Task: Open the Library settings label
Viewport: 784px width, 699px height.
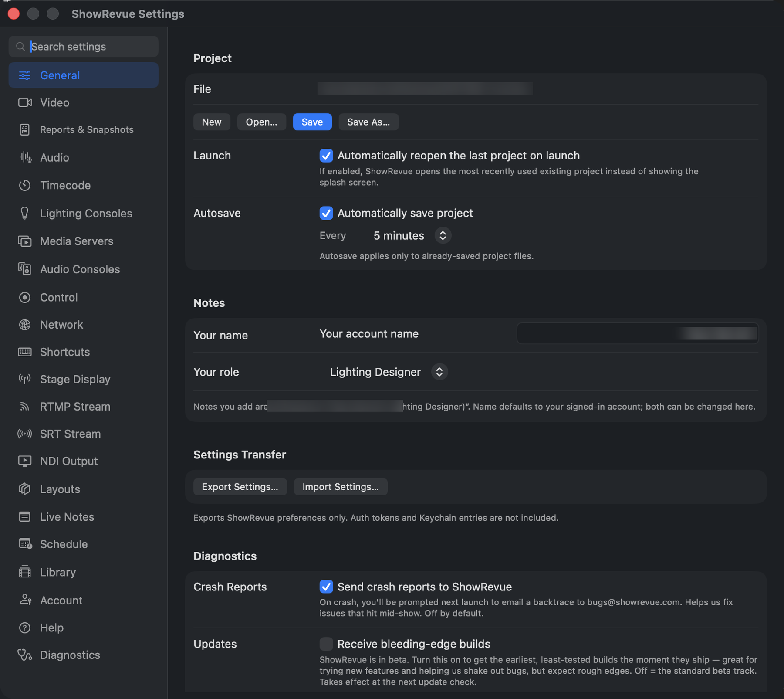Action: click(x=58, y=572)
